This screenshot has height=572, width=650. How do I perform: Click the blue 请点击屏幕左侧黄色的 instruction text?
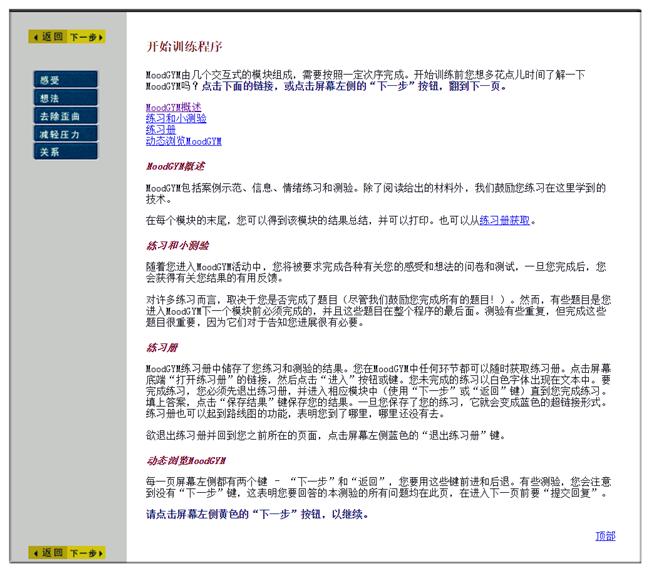[x=257, y=514]
